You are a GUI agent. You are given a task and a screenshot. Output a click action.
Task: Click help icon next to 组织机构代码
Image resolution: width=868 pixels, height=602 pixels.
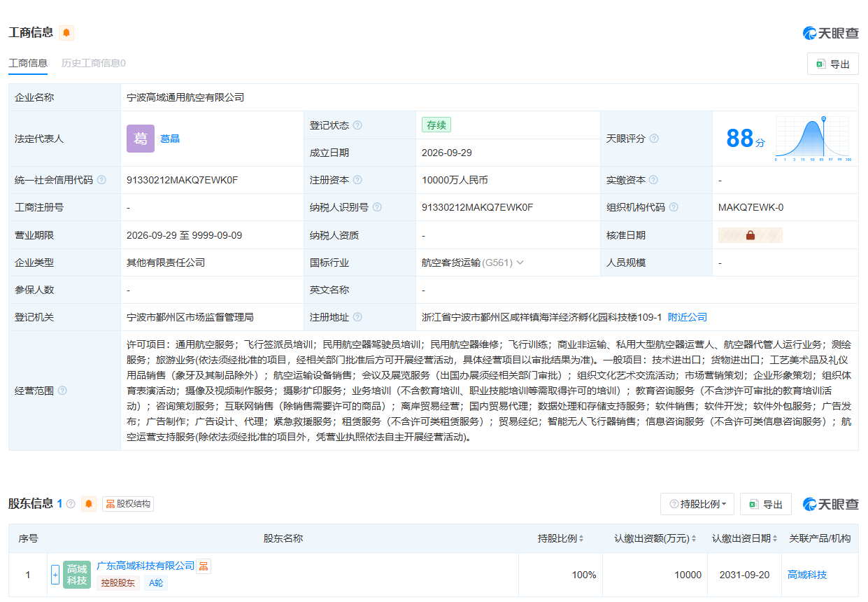(674, 207)
